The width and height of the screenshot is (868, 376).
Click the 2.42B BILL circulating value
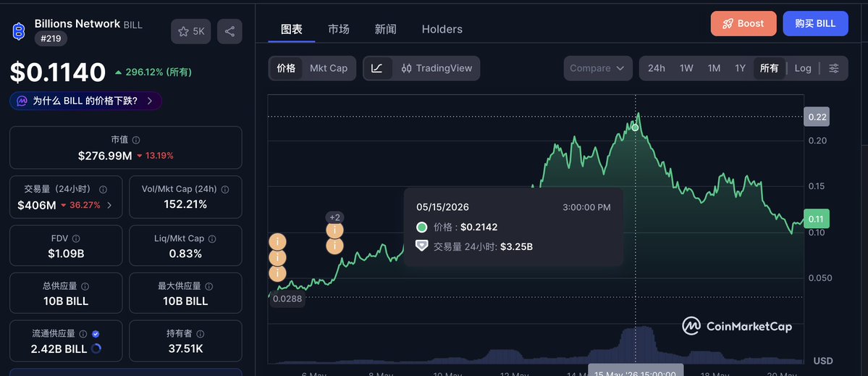click(x=59, y=349)
